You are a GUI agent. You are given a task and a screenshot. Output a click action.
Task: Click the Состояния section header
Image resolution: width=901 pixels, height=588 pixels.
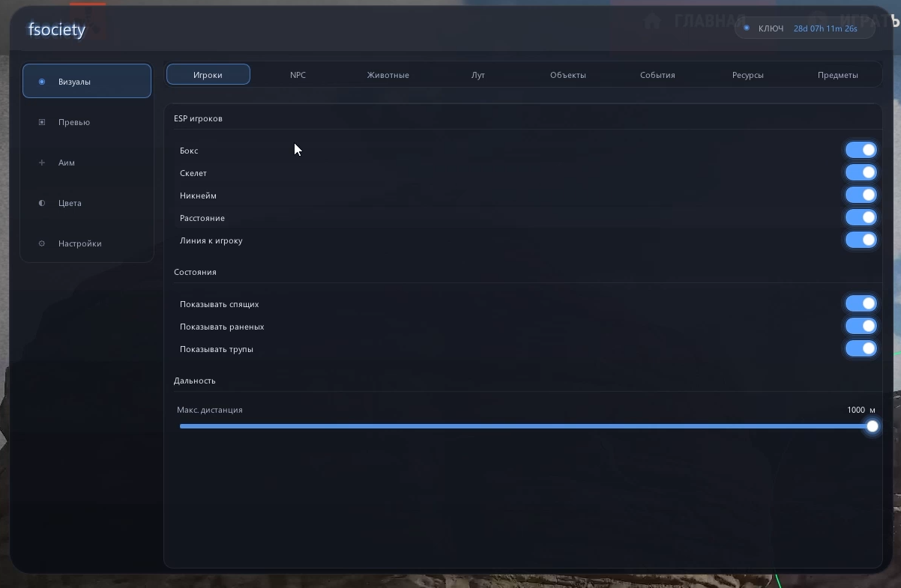click(195, 272)
